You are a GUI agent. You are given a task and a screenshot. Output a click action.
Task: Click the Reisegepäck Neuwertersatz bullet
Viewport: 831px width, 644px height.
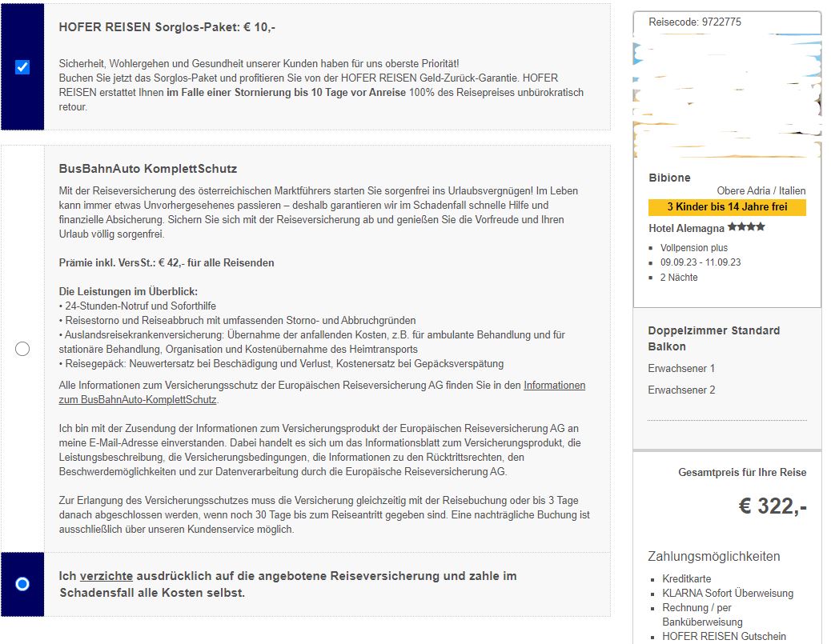coord(282,364)
